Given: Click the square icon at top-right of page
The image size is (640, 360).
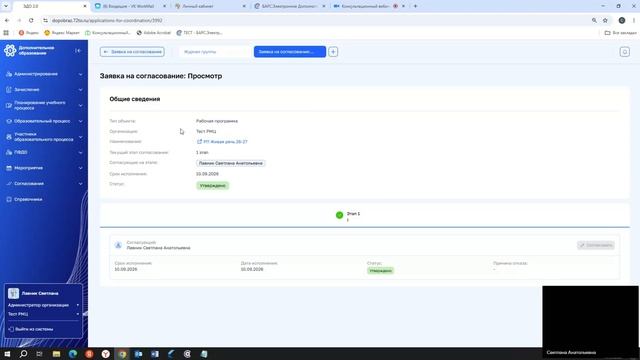Looking at the screenshot, I should tap(624, 52).
